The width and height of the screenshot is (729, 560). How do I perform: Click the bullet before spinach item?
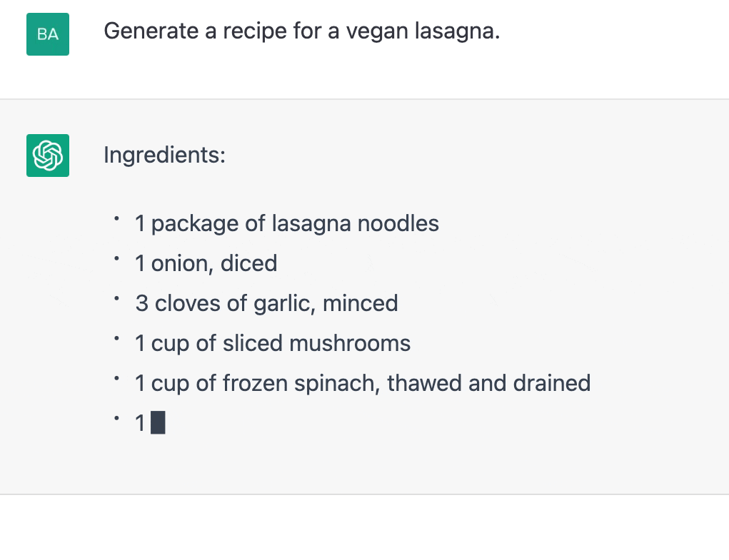tap(116, 380)
